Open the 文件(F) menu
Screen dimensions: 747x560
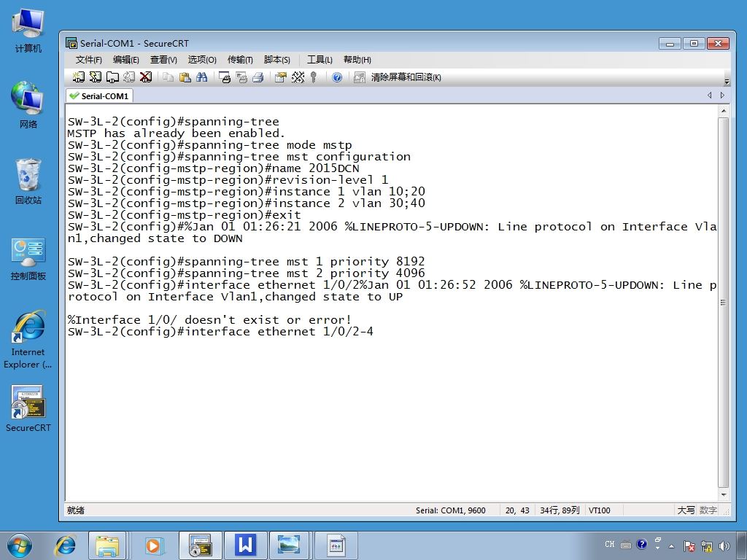tap(88, 60)
